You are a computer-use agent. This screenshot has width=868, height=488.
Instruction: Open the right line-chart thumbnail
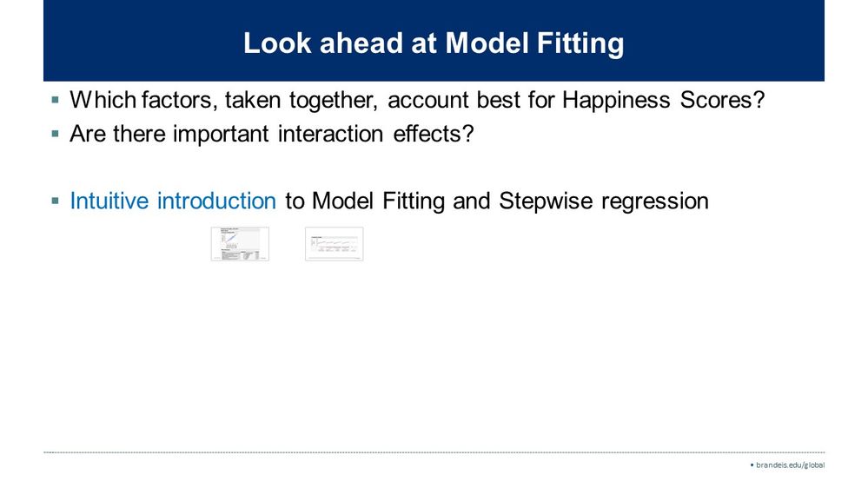tap(334, 244)
